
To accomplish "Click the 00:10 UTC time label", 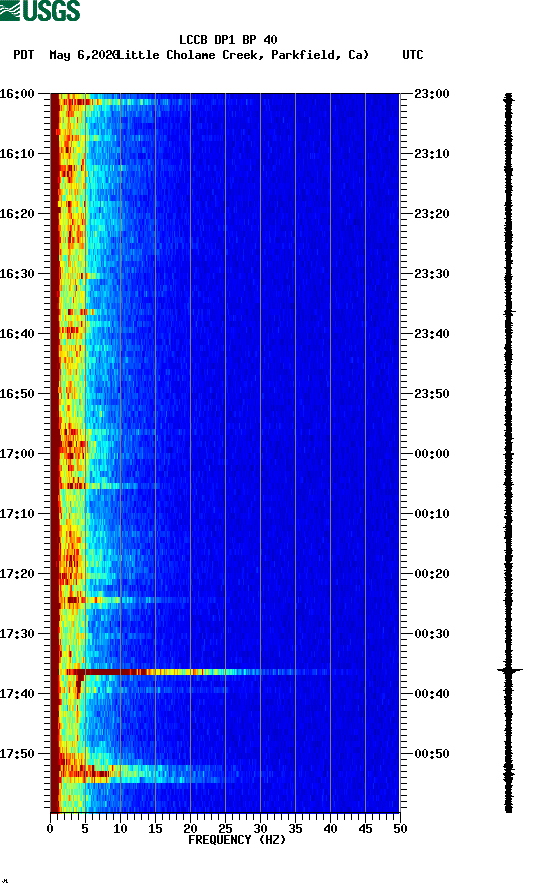I will (x=432, y=514).
